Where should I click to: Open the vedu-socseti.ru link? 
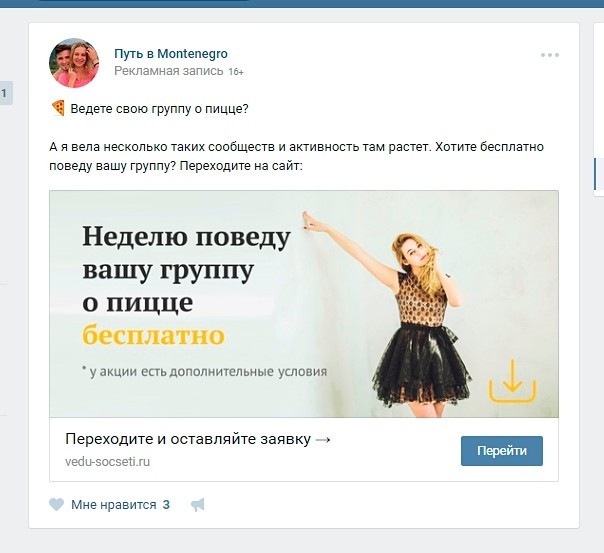107,461
